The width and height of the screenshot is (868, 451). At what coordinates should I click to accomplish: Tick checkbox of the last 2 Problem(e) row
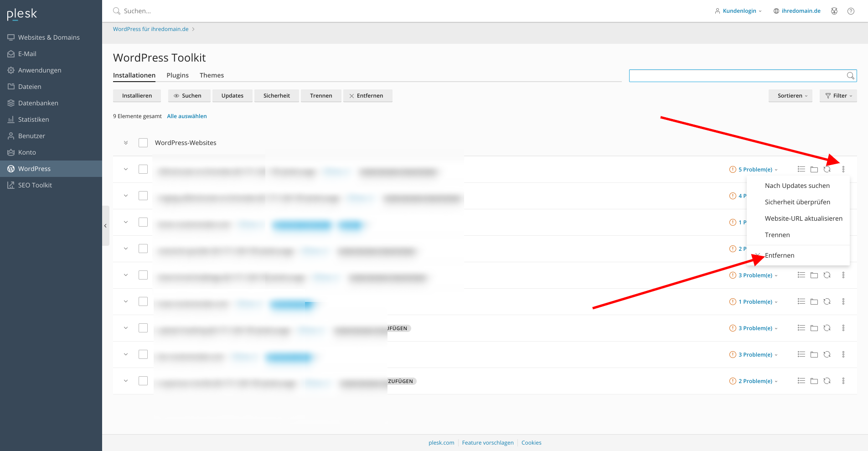(x=143, y=381)
